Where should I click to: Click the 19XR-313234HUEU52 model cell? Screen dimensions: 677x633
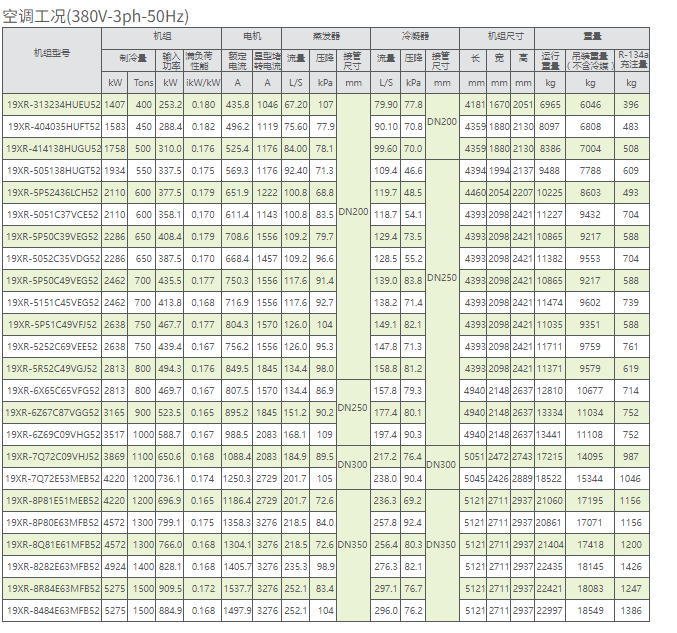click(x=52, y=104)
